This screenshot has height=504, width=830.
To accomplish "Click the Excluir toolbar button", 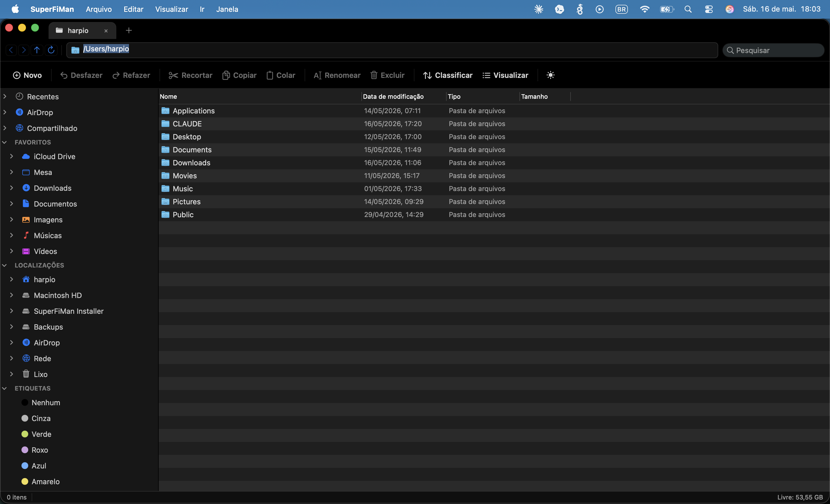I will tap(387, 75).
